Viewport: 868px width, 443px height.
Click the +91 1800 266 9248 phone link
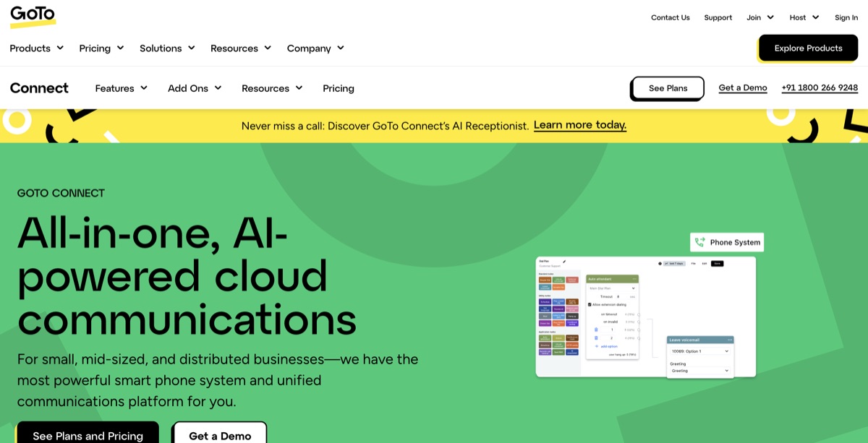[x=820, y=88]
